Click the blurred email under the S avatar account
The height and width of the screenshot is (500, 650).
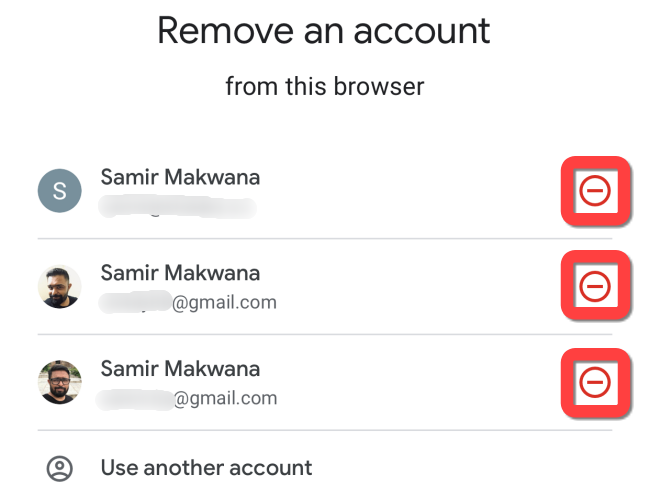coord(178,208)
